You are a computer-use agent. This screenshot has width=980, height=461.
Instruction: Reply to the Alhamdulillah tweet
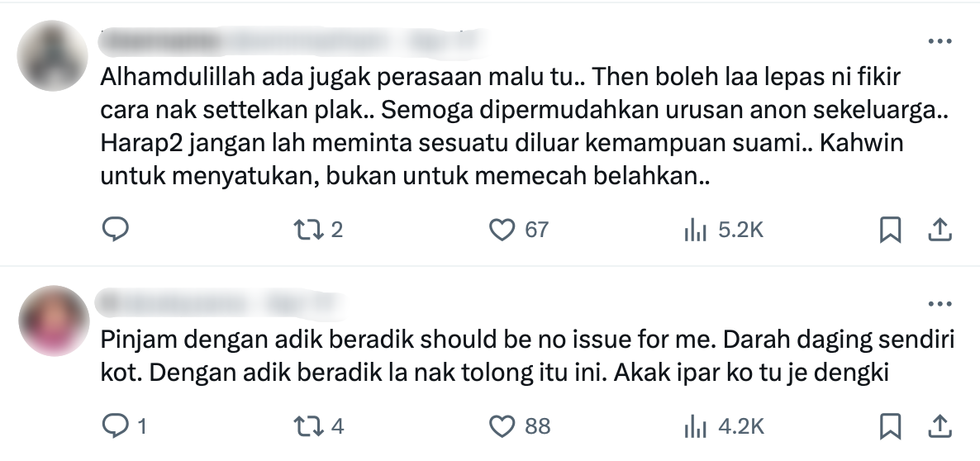(115, 230)
